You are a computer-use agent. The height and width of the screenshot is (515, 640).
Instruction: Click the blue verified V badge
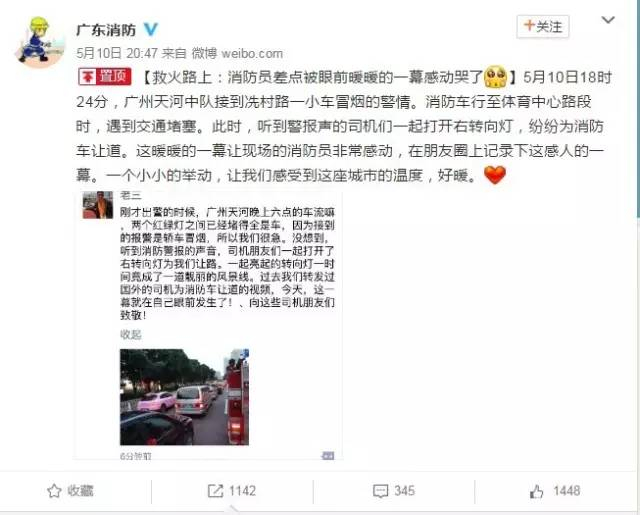(151, 29)
